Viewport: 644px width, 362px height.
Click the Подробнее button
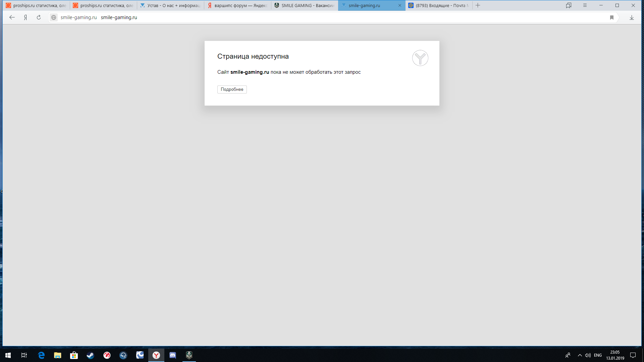232,89
